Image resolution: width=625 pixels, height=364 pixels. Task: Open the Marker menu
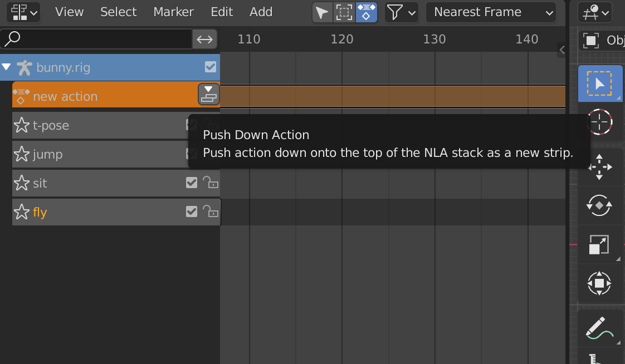pos(173,12)
